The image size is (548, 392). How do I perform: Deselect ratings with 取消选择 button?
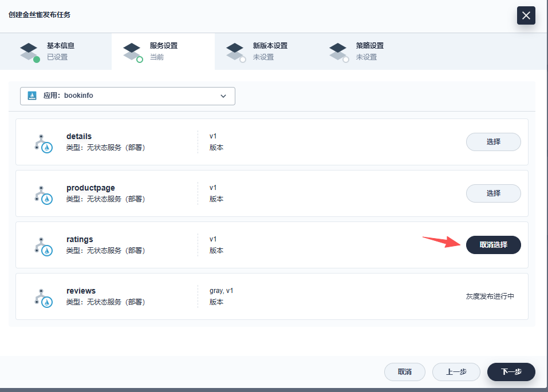coord(493,245)
